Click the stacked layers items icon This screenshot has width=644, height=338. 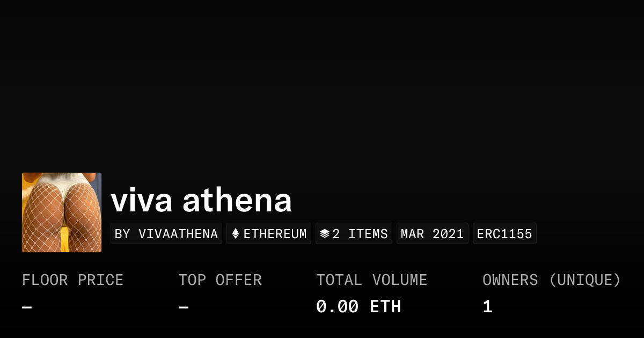pyautogui.click(x=324, y=234)
